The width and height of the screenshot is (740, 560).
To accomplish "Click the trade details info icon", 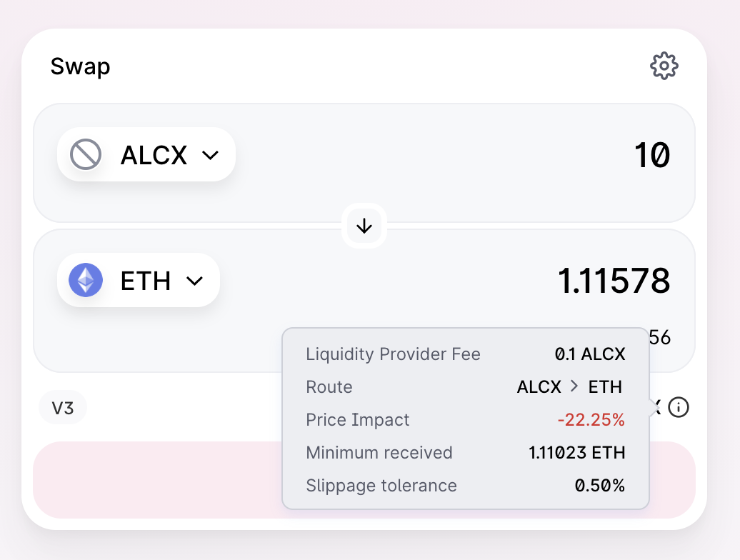I will (679, 407).
